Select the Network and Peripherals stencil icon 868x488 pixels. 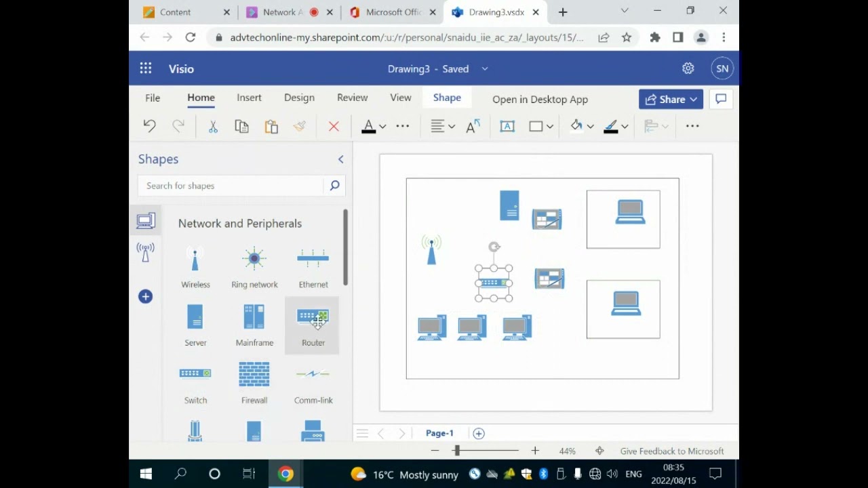(x=146, y=220)
